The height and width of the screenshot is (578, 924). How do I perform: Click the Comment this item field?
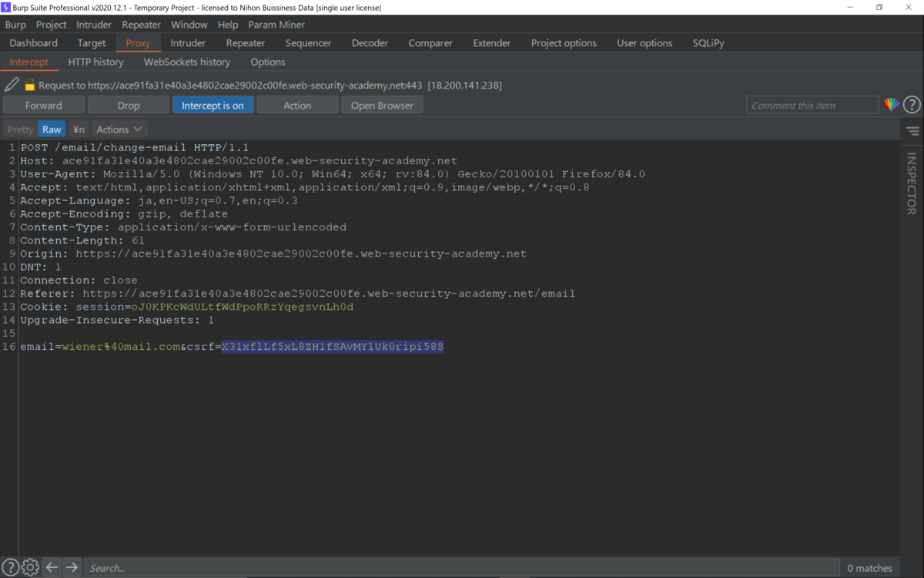point(812,105)
